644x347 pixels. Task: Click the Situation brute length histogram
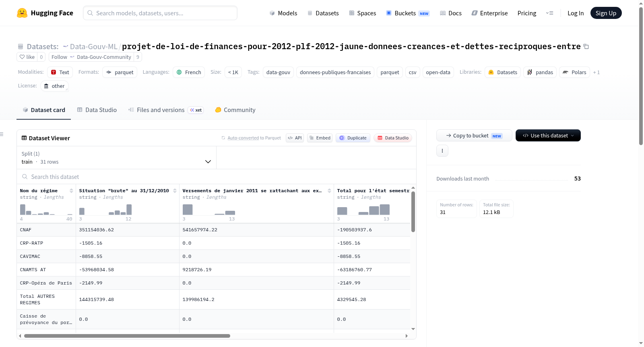(105, 210)
